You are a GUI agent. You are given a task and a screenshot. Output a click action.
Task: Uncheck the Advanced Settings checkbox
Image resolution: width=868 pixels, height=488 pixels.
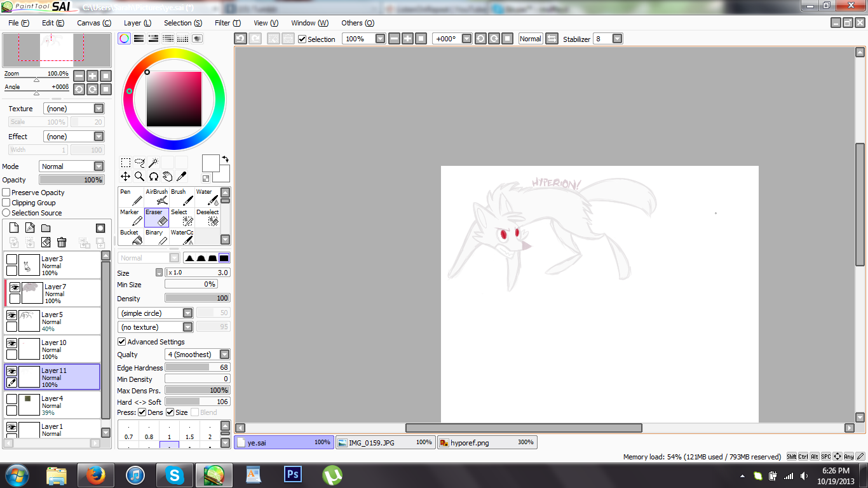pyautogui.click(x=122, y=342)
